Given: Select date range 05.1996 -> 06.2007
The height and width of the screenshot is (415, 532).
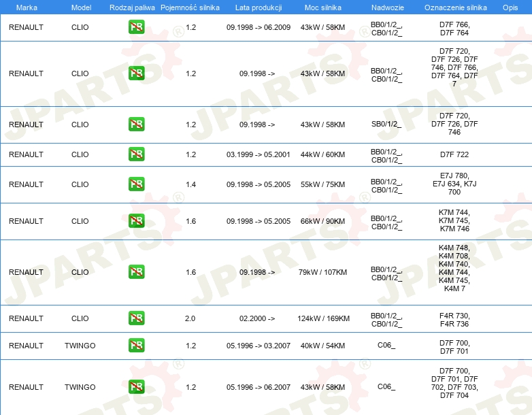Looking at the screenshot, I should click(259, 387).
